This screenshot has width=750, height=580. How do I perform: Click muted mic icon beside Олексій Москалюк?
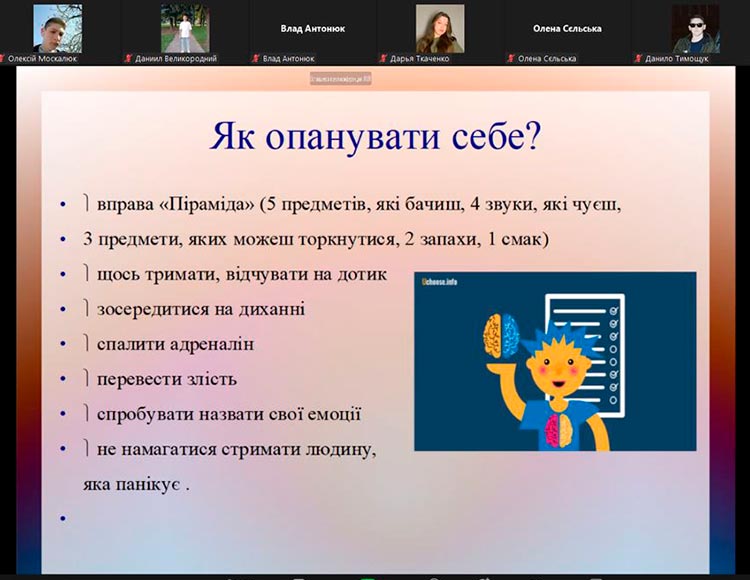coord(5,58)
